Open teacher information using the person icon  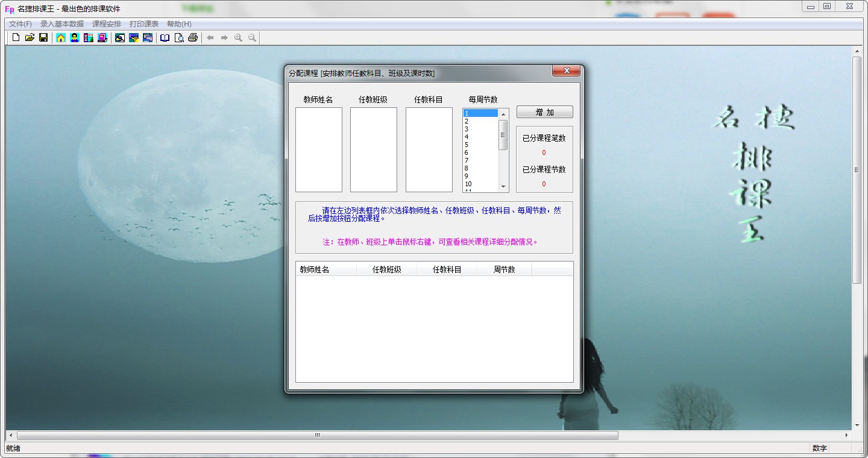(74, 37)
